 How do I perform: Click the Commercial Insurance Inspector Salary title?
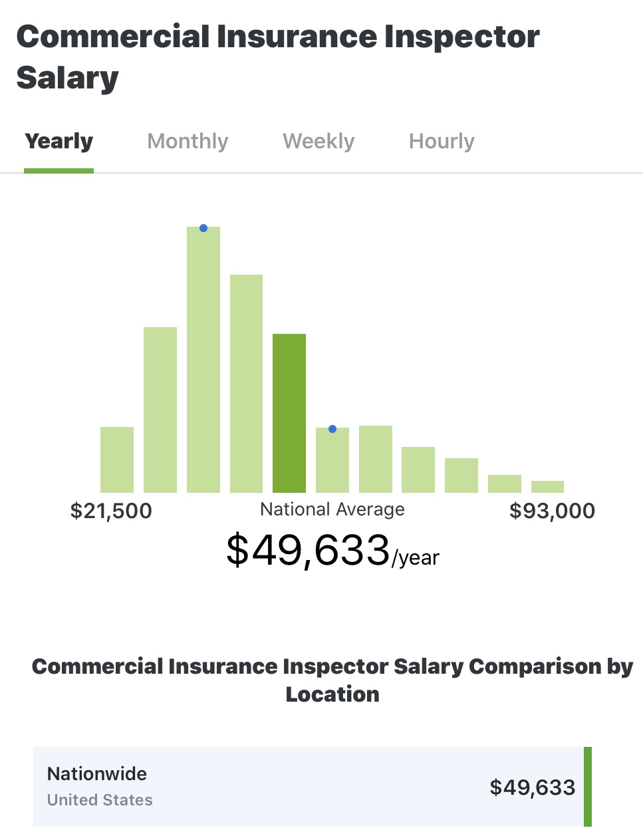pos(277,57)
